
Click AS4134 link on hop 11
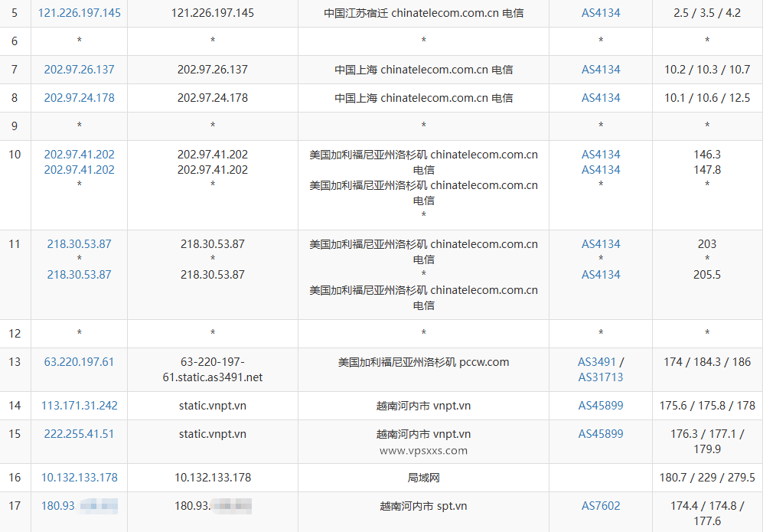tap(600, 243)
